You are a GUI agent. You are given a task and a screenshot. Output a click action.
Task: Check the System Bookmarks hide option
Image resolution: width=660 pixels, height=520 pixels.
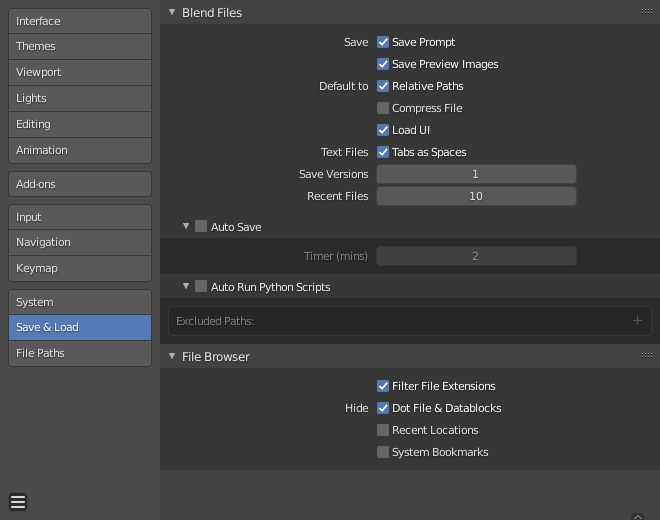click(x=383, y=452)
